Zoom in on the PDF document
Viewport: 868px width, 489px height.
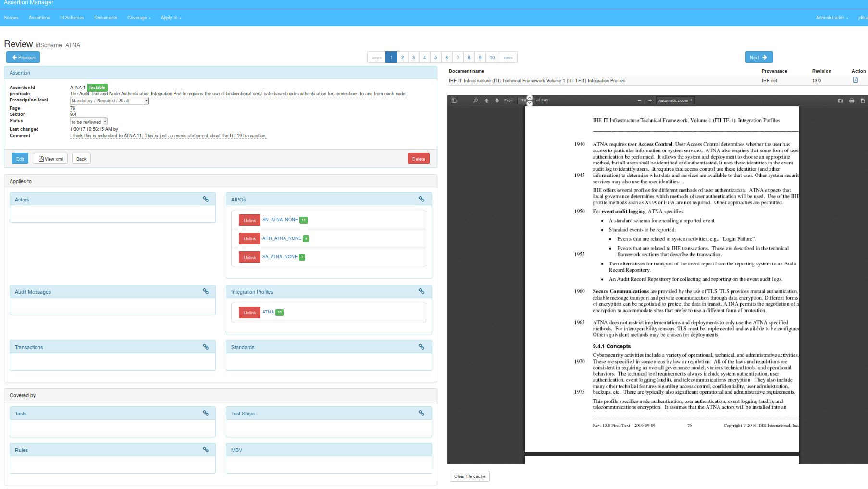point(650,100)
